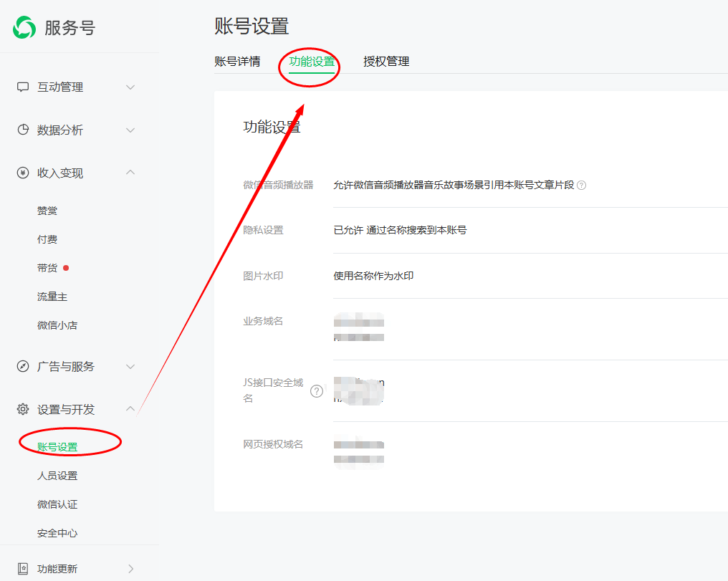The image size is (728, 581).
Task: Click the 服务号 title text
Action: [70, 28]
